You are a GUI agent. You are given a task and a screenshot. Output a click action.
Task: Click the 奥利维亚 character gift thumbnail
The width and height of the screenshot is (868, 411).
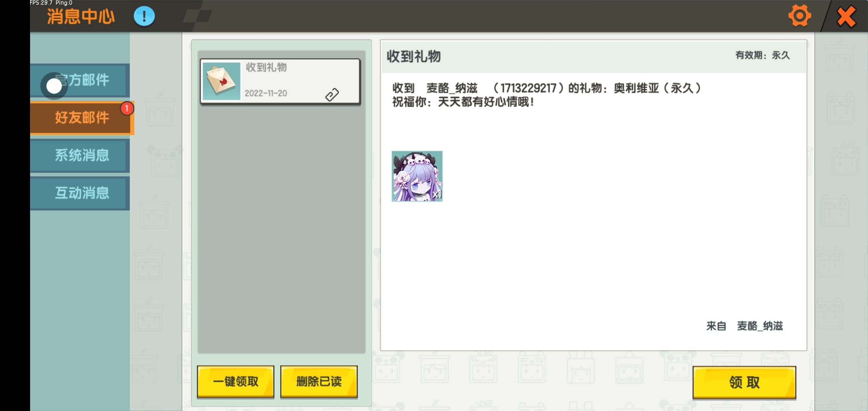coord(417,176)
